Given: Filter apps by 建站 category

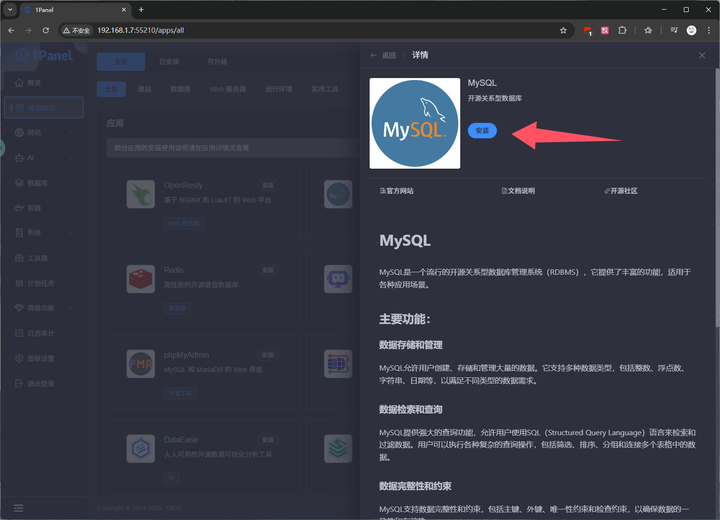Looking at the screenshot, I should (x=145, y=89).
